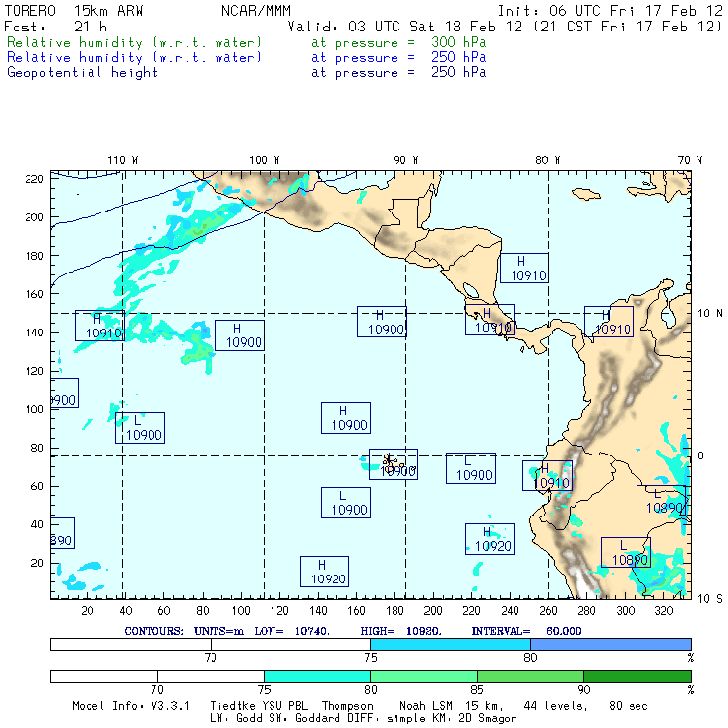Select 'Init: 06 UTC Fri 17 Feb 12' text
The height and width of the screenshot is (728, 728).
(x=610, y=11)
